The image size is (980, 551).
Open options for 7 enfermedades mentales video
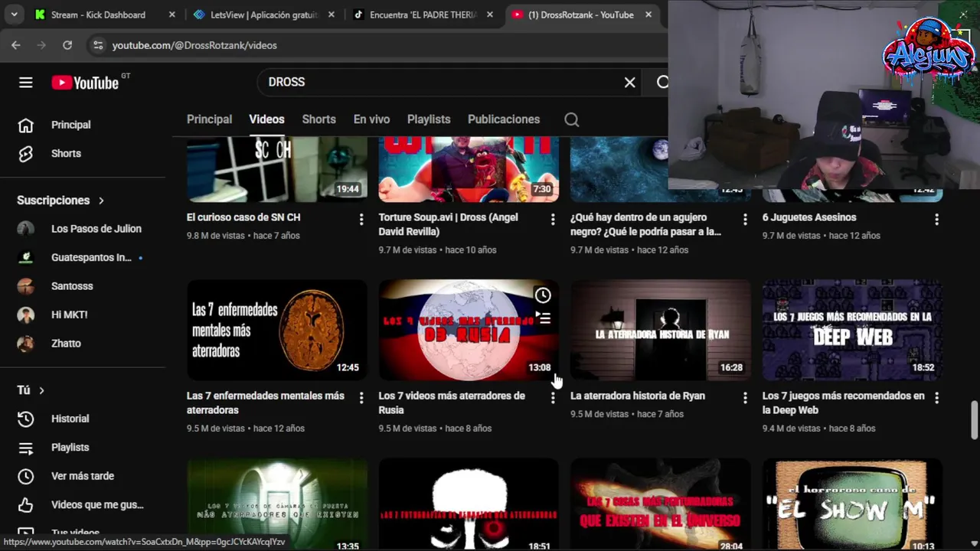coord(361,398)
